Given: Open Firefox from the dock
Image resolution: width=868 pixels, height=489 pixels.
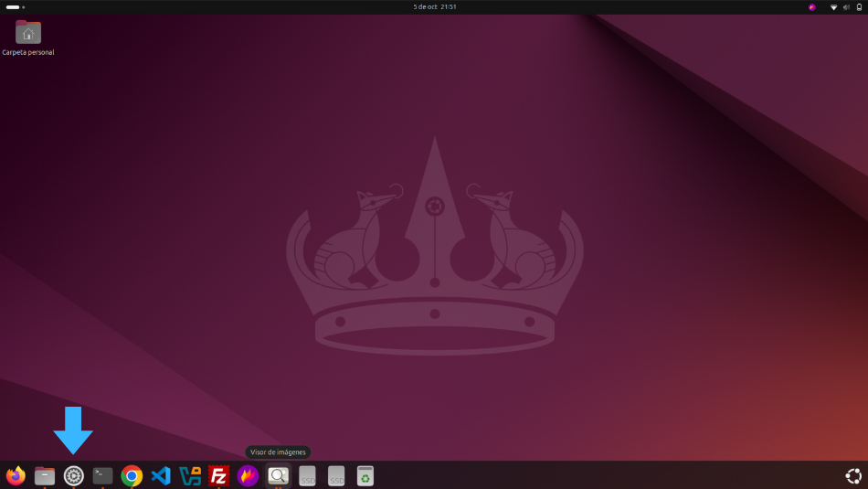Looking at the screenshot, I should coord(16,475).
